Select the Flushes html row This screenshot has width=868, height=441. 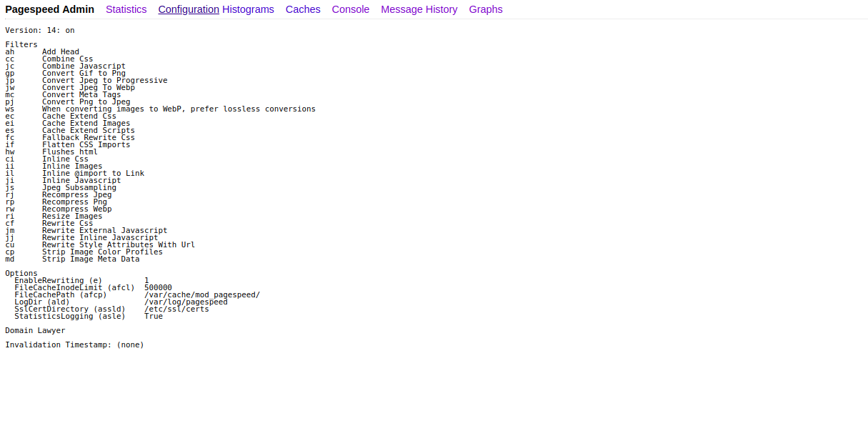(51, 152)
